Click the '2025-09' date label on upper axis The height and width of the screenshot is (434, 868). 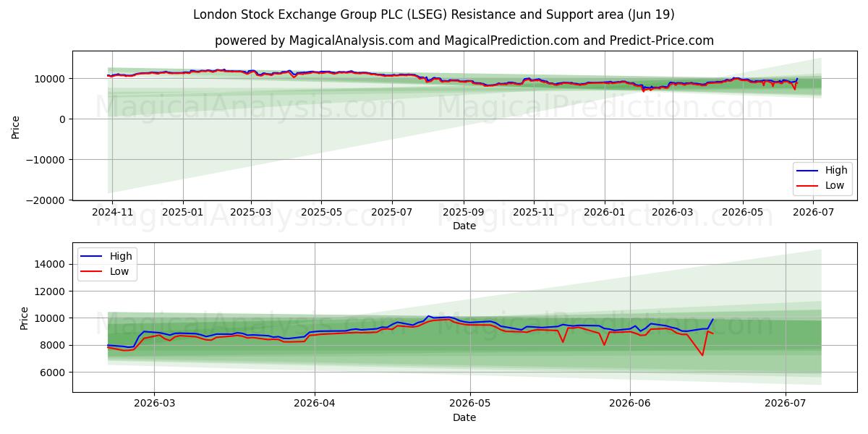coord(463,212)
